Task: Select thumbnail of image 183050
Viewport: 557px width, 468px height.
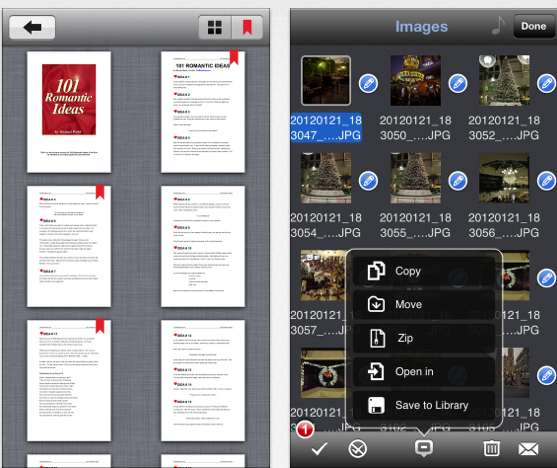Action: [416, 81]
